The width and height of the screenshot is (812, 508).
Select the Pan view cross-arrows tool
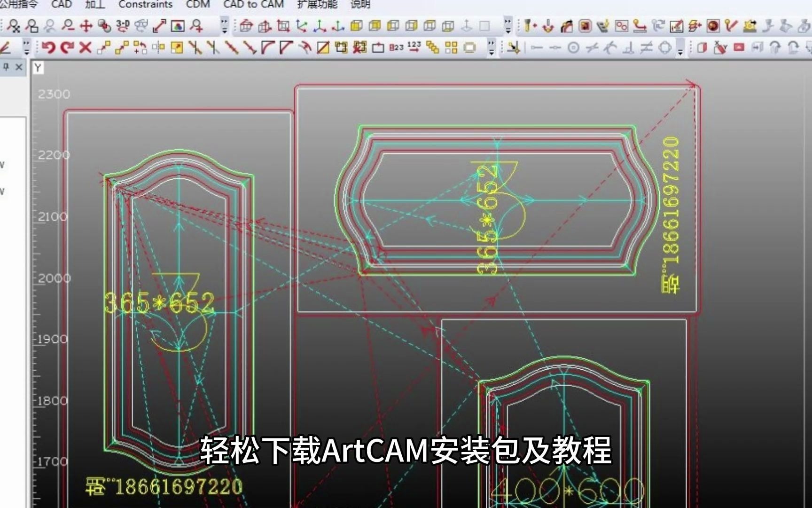(x=86, y=26)
